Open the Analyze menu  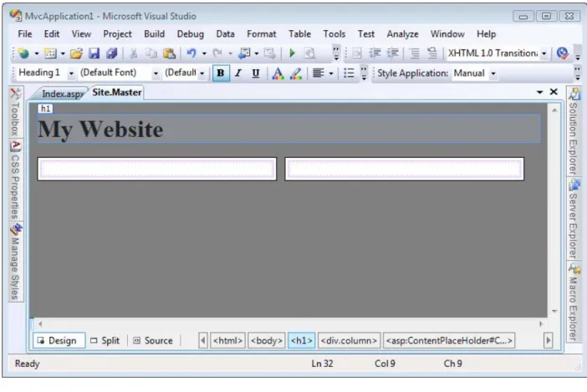402,34
